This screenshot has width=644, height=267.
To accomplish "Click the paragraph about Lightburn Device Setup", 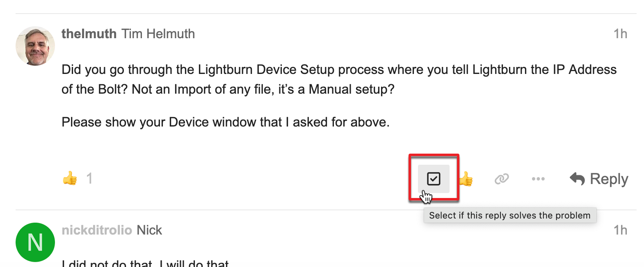I will click(x=339, y=79).
